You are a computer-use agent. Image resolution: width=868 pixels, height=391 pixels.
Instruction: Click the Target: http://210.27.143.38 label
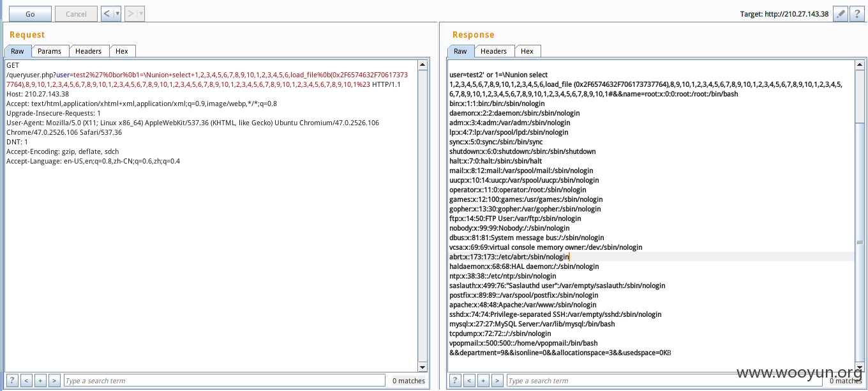[784, 14]
